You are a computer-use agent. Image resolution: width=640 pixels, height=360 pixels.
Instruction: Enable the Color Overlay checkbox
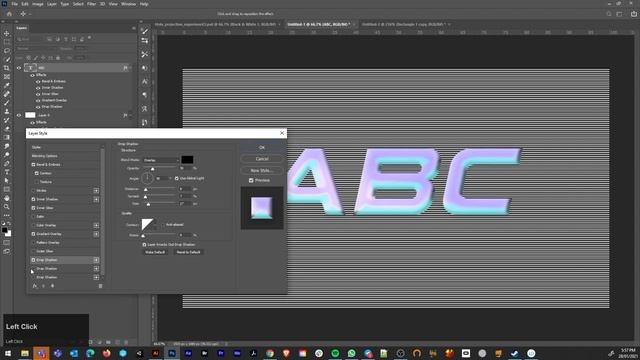[x=33, y=225]
